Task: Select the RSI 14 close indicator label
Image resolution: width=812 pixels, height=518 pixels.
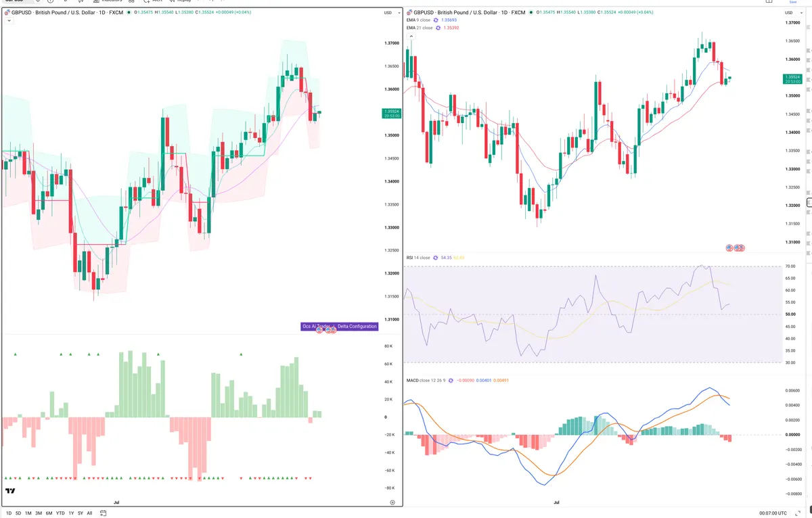Action: (418, 258)
